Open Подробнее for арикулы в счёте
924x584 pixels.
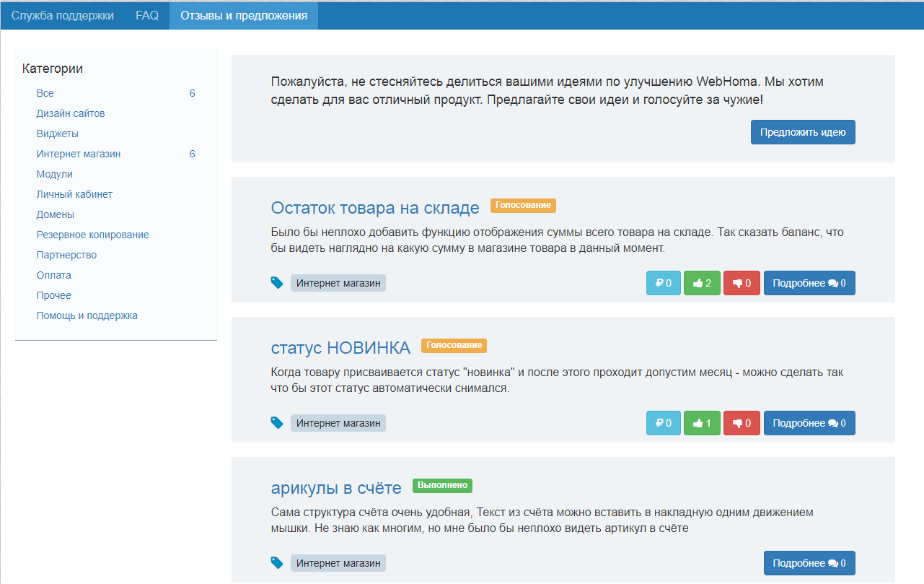[x=809, y=563]
